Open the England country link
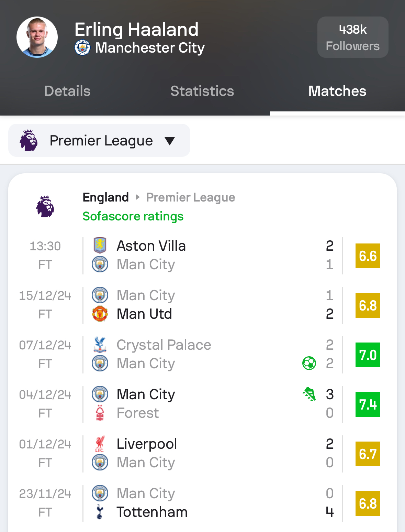This screenshot has height=532, width=405. point(106,197)
